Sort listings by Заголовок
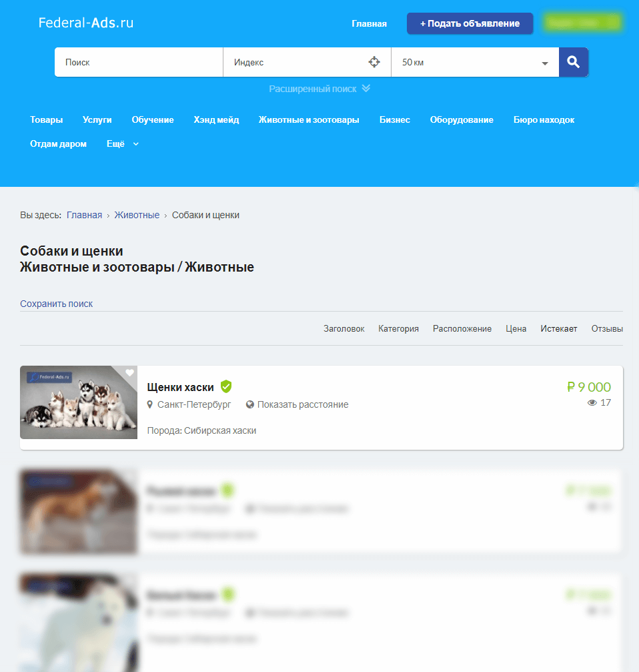 pos(344,328)
